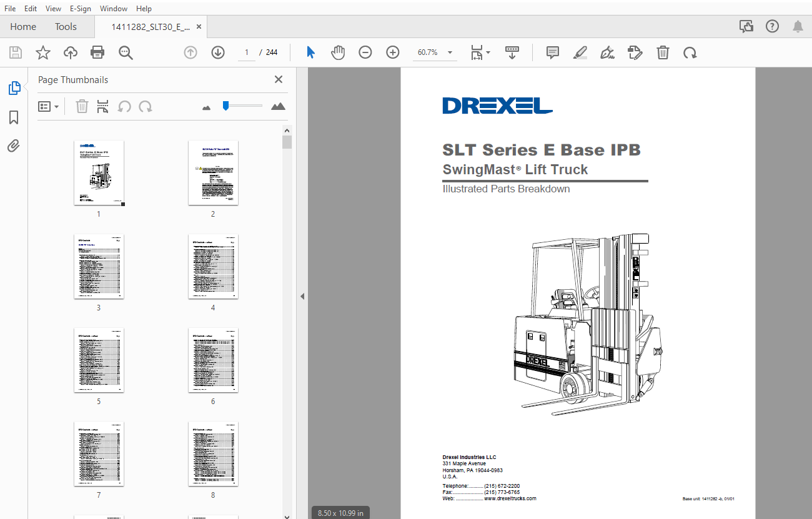This screenshot has height=519, width=812.
Task: Select page 1 thumbnail
Action: click(99, 173)
